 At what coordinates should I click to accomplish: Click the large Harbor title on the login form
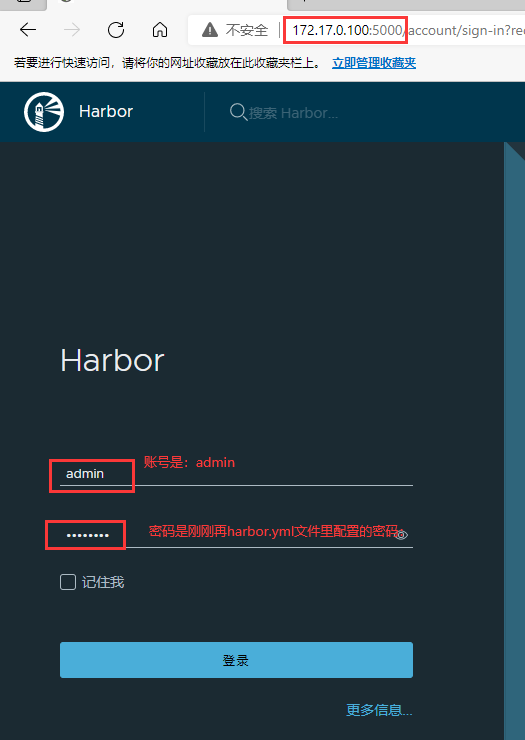[112, 360]
